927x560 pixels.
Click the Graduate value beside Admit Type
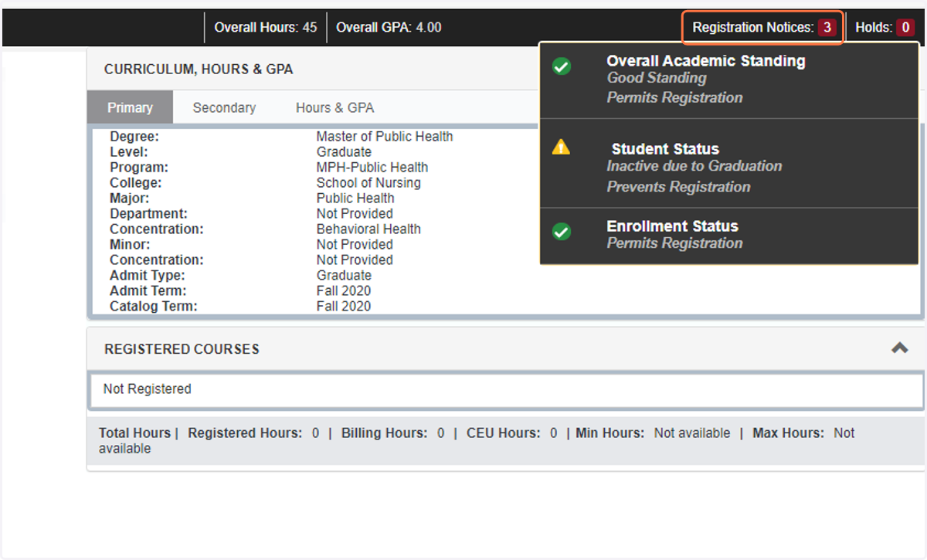point(344,276)
